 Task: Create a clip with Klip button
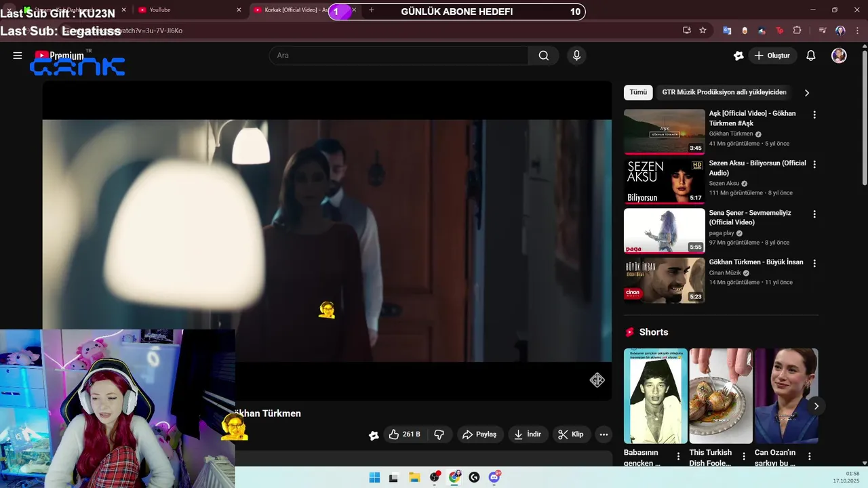(x=571, y=434)
